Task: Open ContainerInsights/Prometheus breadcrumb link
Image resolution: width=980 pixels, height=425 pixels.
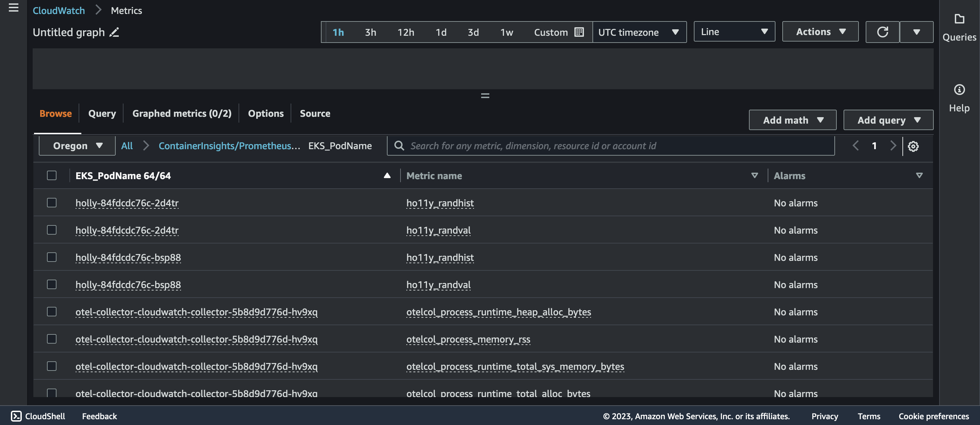Action: (x=229, y=146)
